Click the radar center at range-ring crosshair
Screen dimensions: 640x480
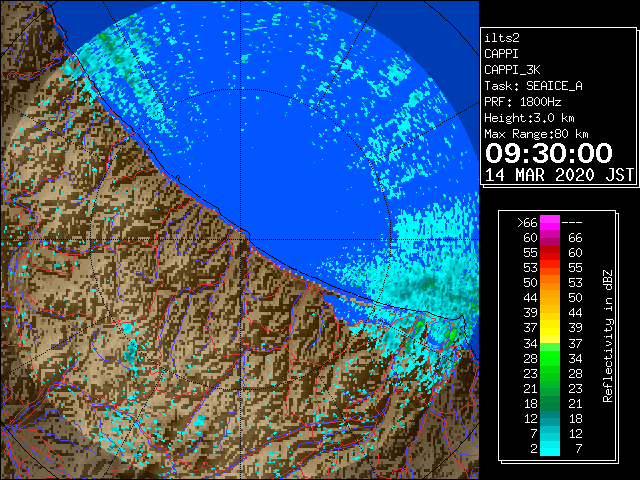click(240, 240)
